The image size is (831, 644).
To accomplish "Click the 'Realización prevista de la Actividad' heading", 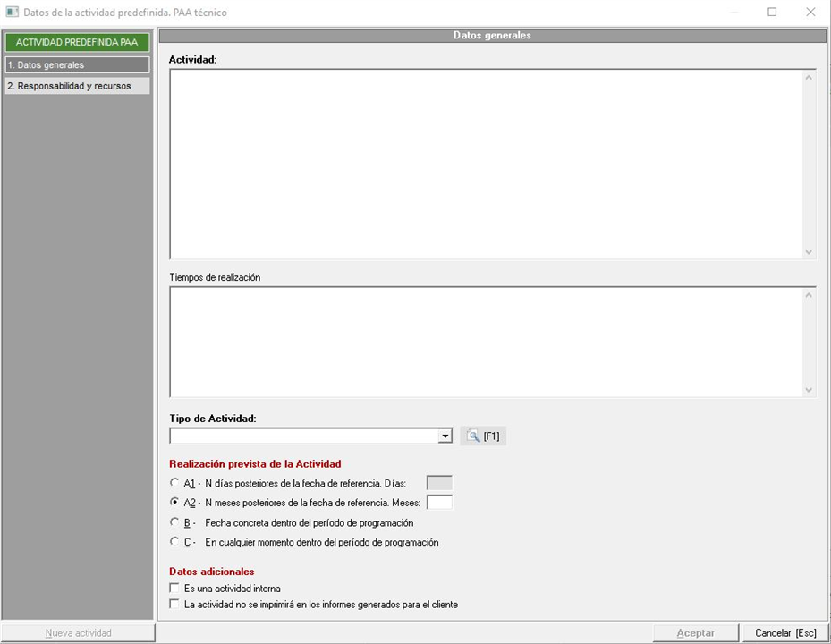I will point(255,464).
